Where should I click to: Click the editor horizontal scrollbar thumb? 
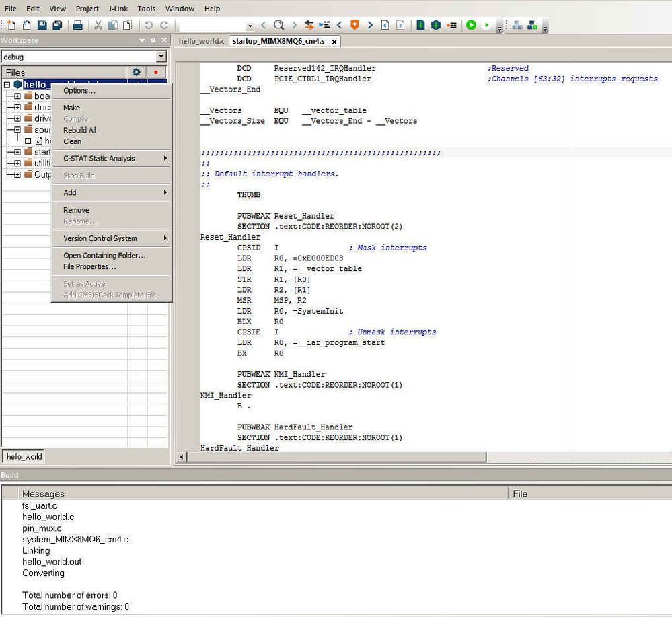[x=337, y=457]
